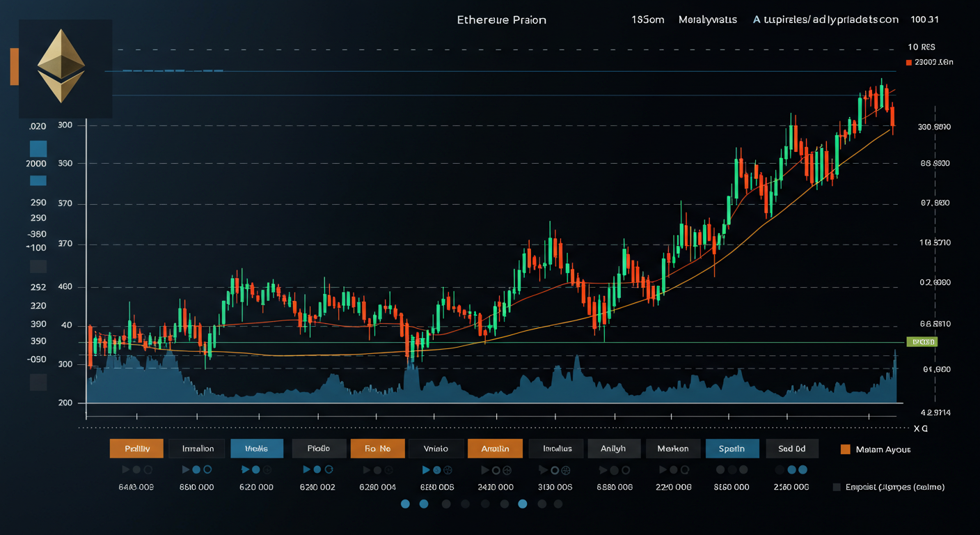The image size is (980, 535).
Task: Click the Inmalius button
Action: click(x=556, y=449)
